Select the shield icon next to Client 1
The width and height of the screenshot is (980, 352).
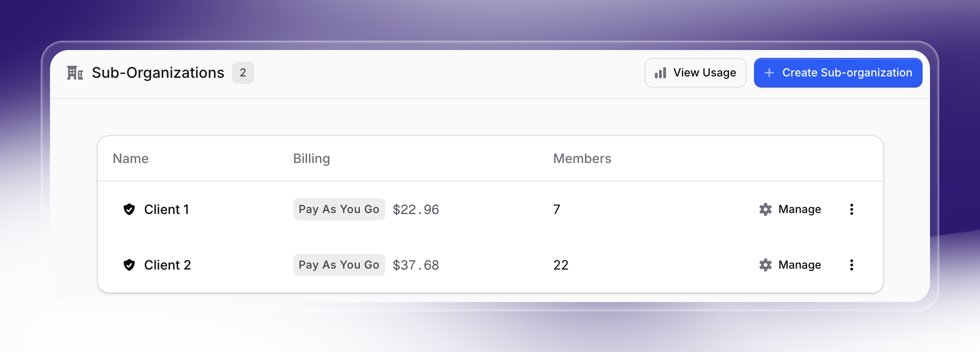[130, 209]
